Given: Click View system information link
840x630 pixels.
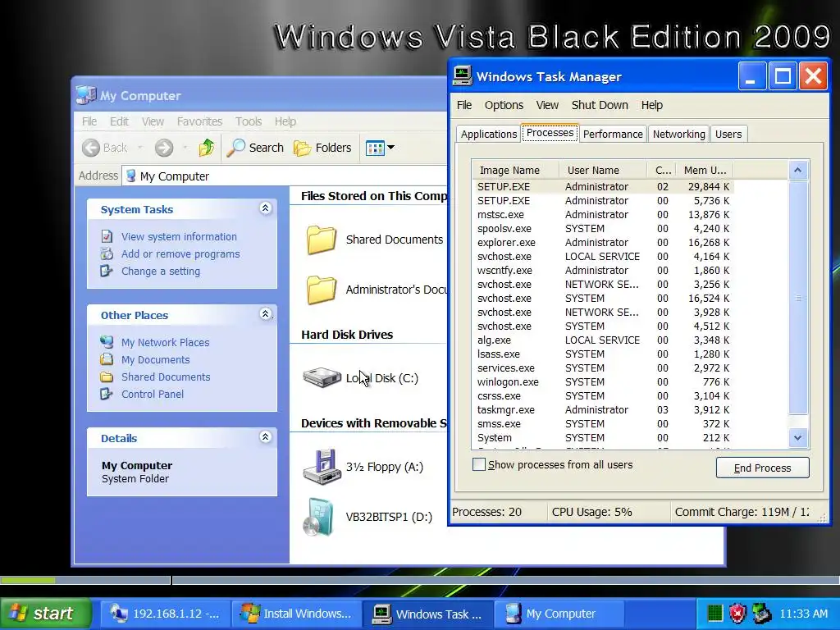Looking at the screenshot, I should pyautogui.click(x=178, y=237).
